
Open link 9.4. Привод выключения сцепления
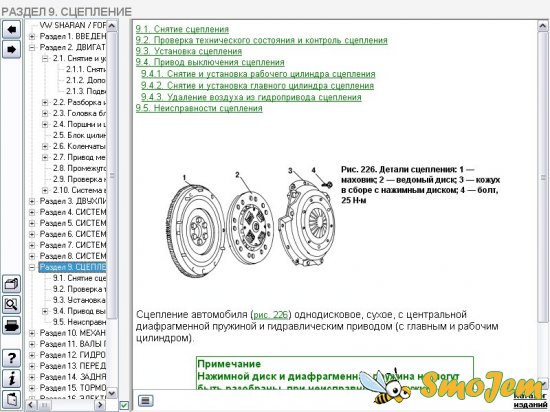click(210, 62)
